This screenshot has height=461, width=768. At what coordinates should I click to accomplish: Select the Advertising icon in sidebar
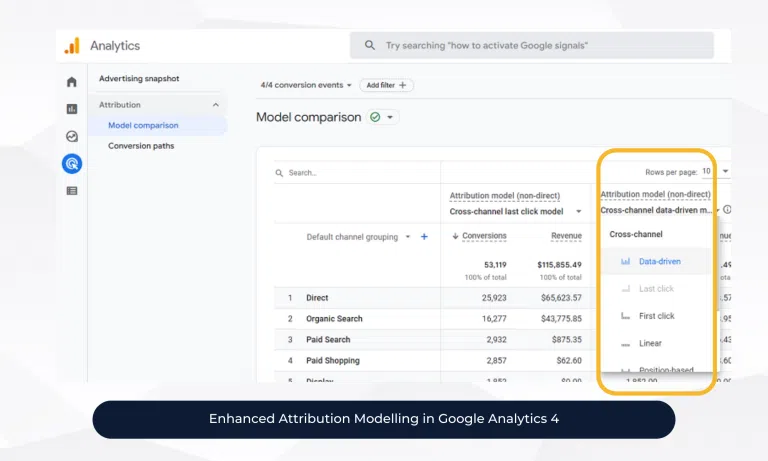click(x=72, y=163)
